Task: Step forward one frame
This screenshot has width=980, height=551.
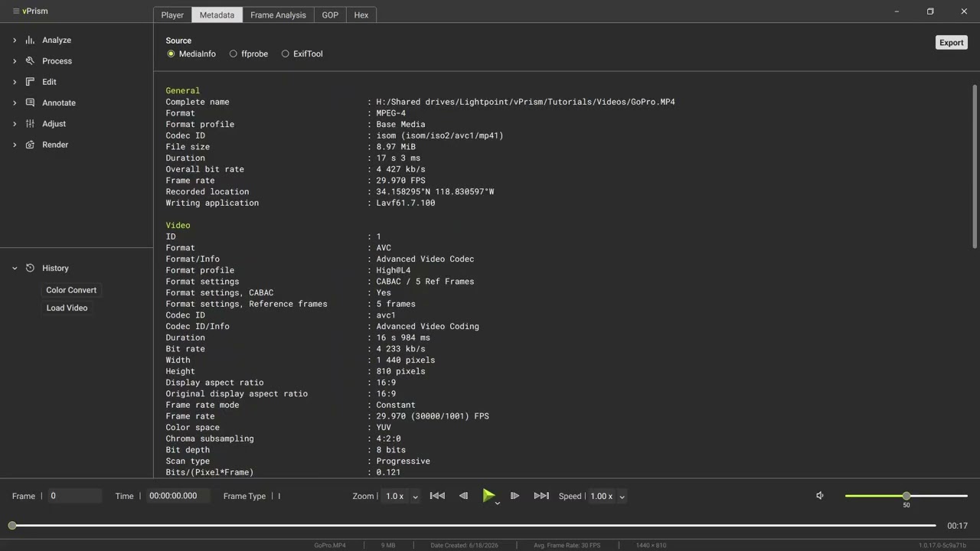Action: point(514,496)
